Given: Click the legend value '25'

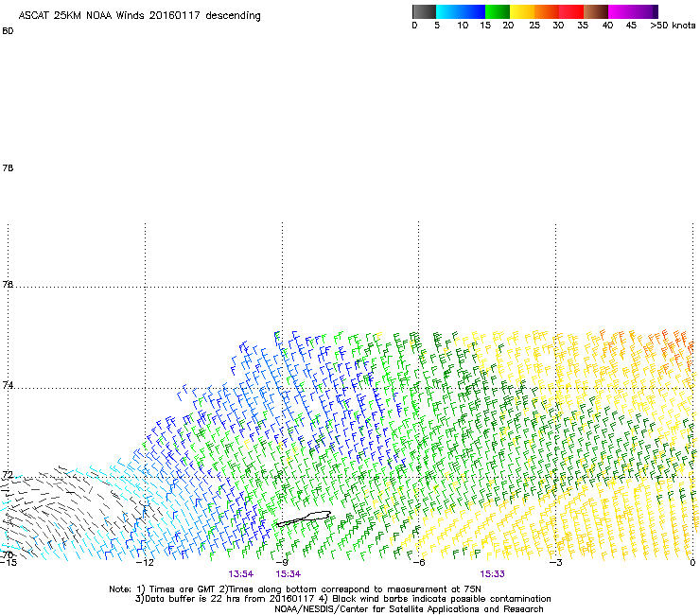Looking at the screenshot, I should pyautogui.click(x=534, y=26).
